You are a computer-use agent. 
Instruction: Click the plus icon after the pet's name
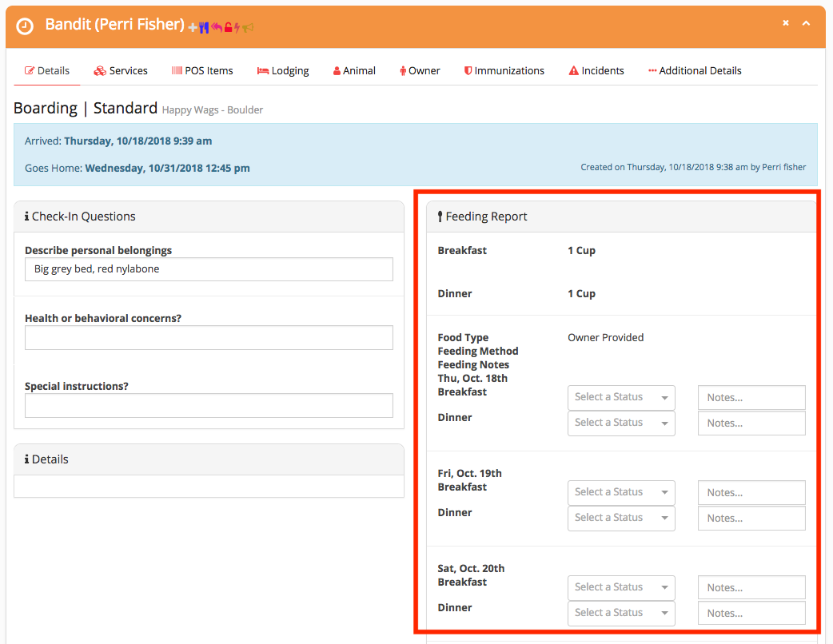(x=192, y=26)
